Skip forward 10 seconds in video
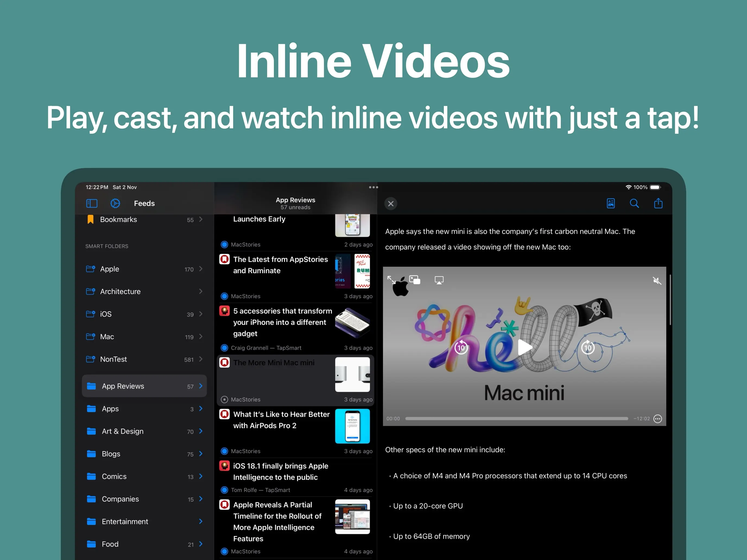Viewport: 747px width, 560px height. coord(588,347)
